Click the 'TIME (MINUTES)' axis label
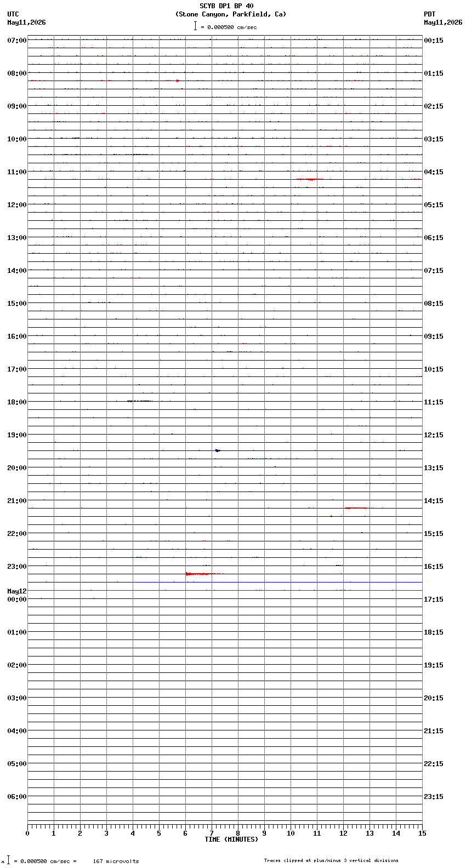This screenshot has width=466, height=868. point(231,840)
